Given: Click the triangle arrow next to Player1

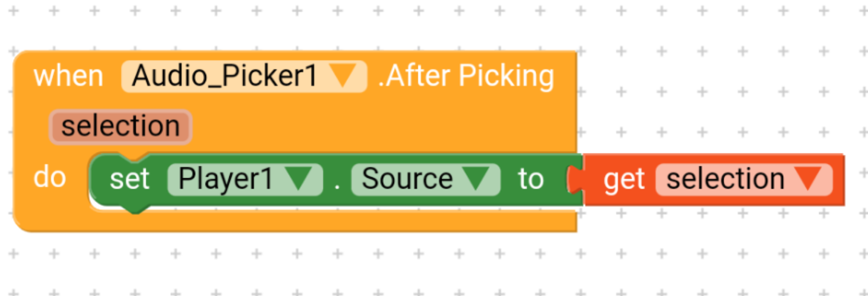Looking at the screenshot, I should (x=299, y=178).
